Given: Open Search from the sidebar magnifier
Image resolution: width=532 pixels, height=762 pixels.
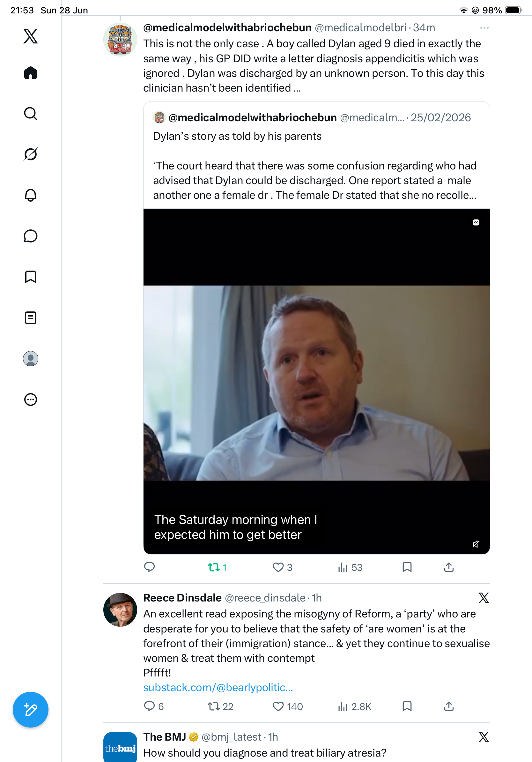Looking at the screenshot, I should pyautogui.click(x=31, y=114).
